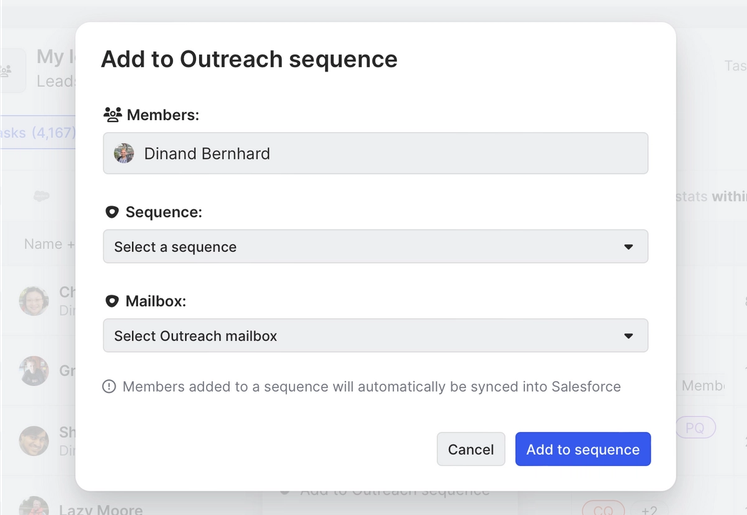Image resolution: width=747 pixels, height=515 pixels.
Task: Click the caret arrow in Mailbox dropdown
Action: (x=628, y=336)
